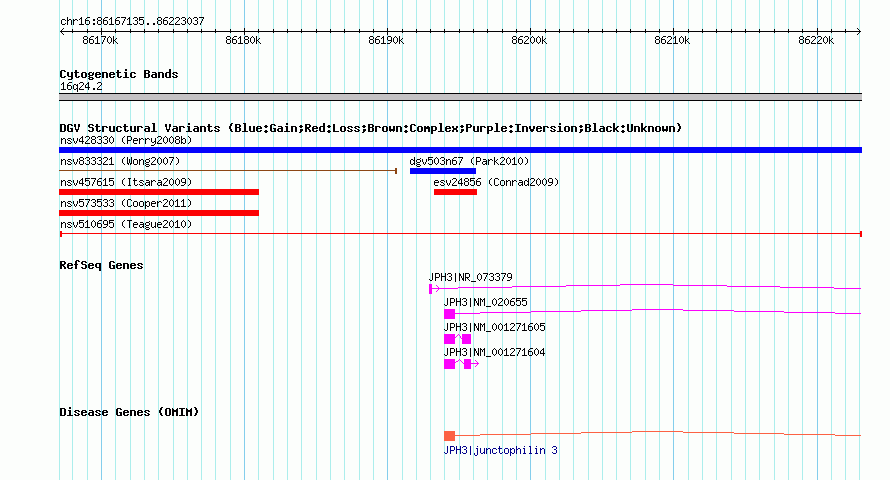
Task: Click the JPH3|NM_001271604 exon glyph
Action: pyautogui.click(x=461, y=364)
